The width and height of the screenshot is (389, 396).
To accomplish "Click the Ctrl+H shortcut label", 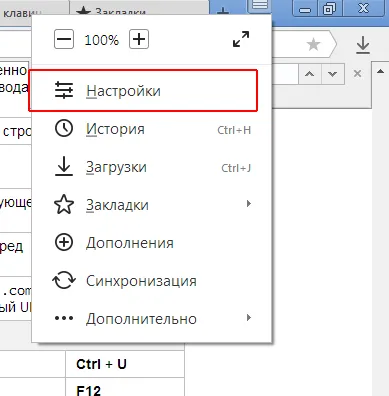I will pyautogui.click(x=234, y=130).
